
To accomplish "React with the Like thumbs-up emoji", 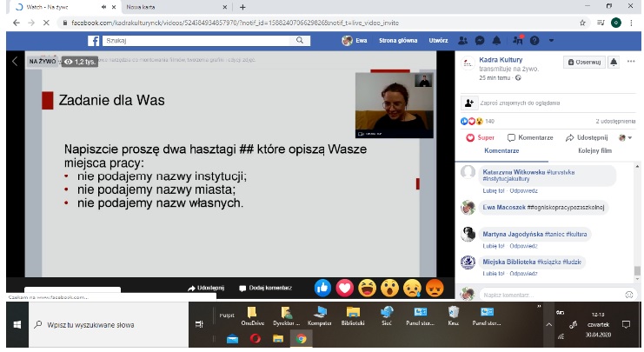I will point(322,287).
